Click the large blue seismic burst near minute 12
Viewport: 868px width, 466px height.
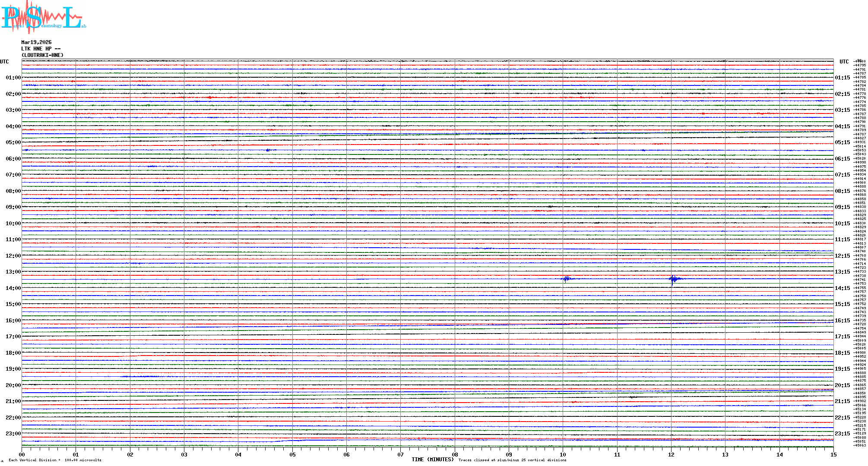pyautogui.click(x=673, y=279)
